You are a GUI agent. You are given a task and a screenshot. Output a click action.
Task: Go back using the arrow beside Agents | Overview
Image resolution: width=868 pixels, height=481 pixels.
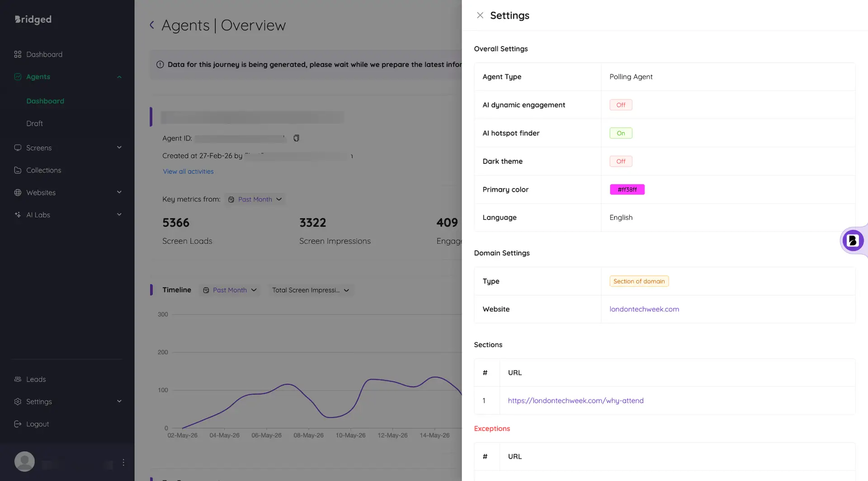click(x=152, y=25)
